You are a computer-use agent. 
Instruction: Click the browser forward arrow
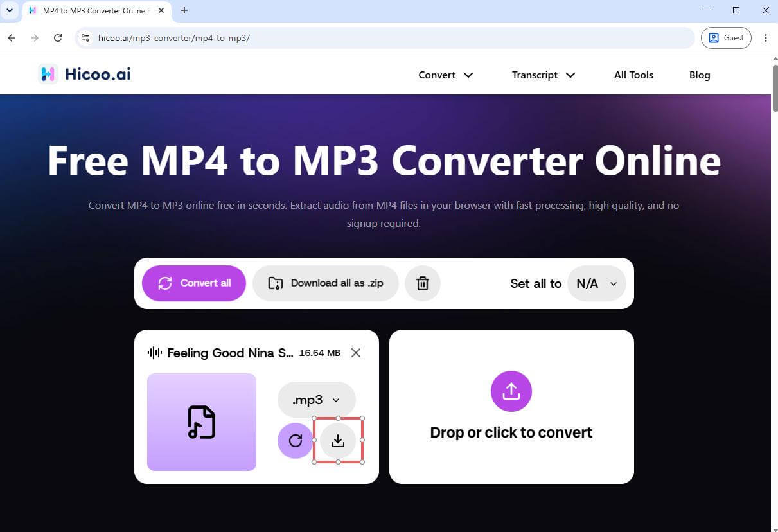point(35,38)
